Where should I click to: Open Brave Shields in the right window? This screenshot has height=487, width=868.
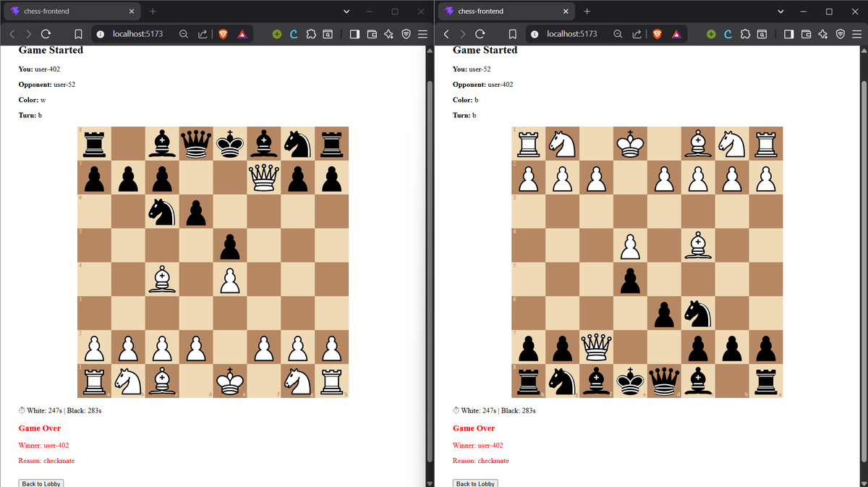[657, 34]
